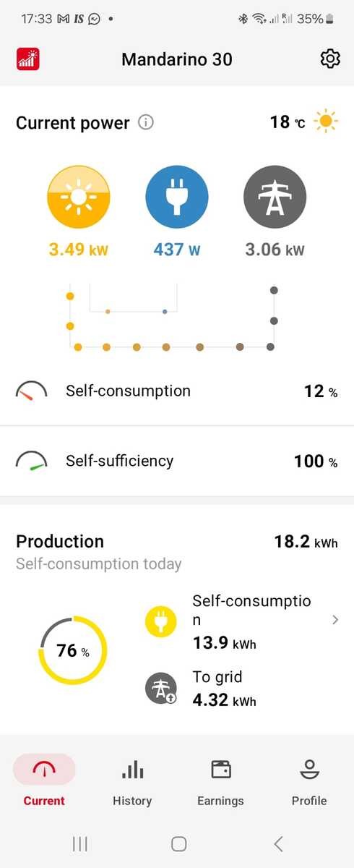Tap the To grid pylon icon
The width and height of the screenshot is (354, 868).
click(161, 688)
